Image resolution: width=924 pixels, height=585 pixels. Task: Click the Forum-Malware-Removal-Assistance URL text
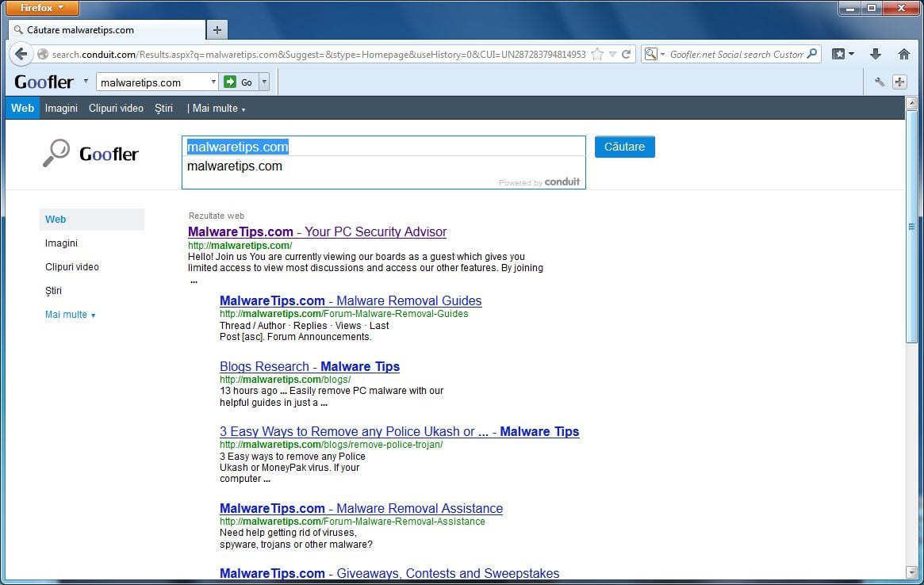coord(352,522)
